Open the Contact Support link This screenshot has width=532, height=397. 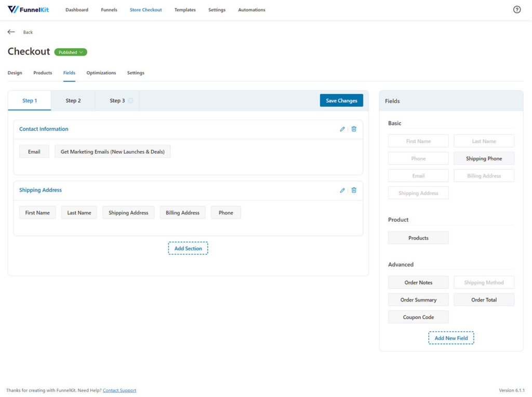[119, 390]
